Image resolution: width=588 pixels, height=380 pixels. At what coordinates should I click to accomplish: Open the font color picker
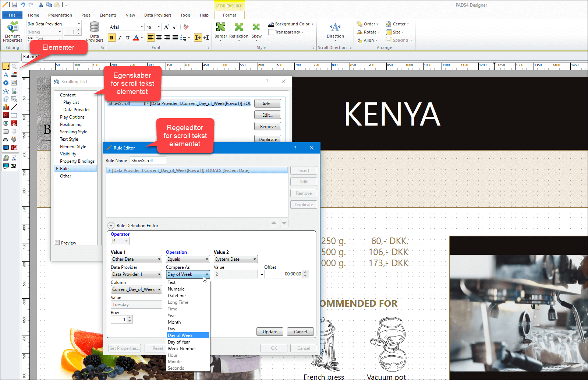[138, 38]
